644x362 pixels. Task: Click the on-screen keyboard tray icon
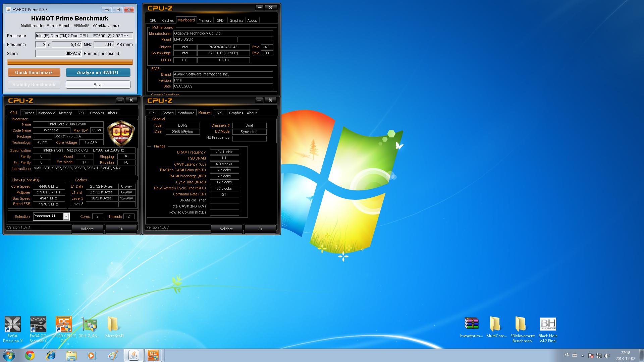(575, 355)
